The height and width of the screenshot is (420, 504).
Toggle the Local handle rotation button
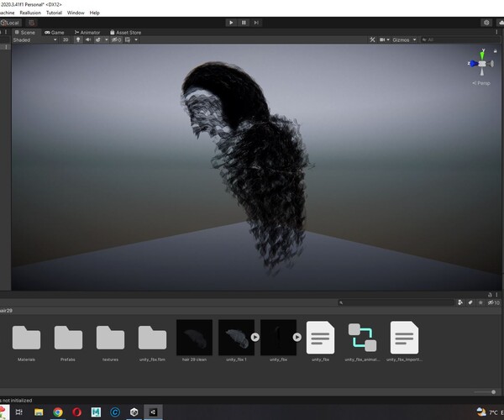pyautogui.click(x=11, y=23)
